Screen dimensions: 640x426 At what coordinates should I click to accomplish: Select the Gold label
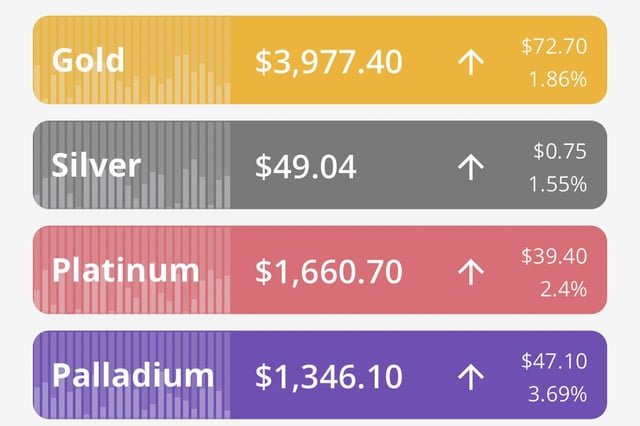[x=88, y=59]
